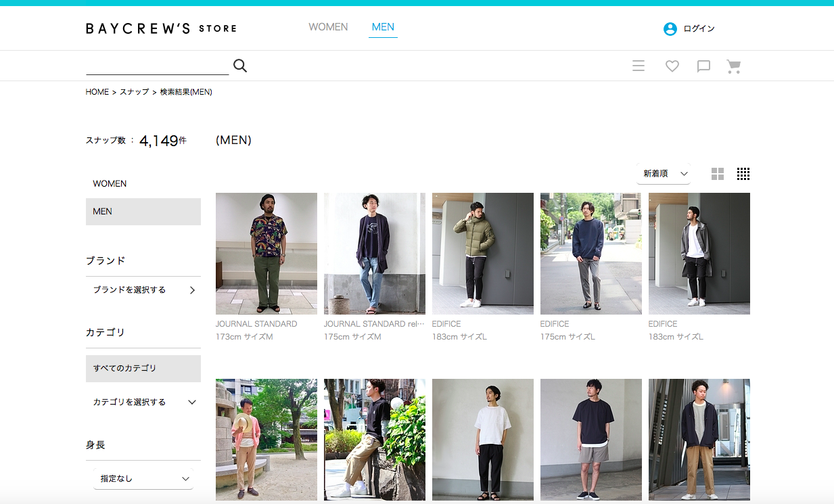Open the white tee black pants snap
The height and width of the screenshot is (504, 834).
click(483, 440)
